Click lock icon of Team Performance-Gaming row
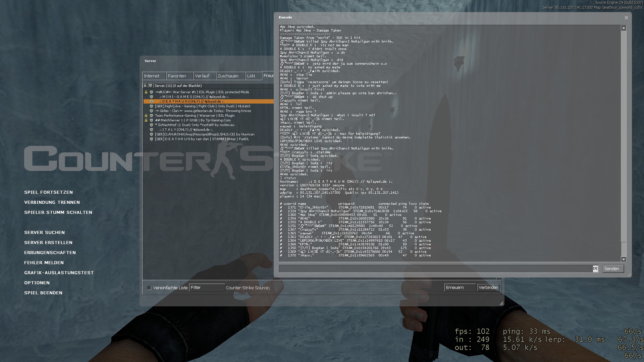 click(146, 116)
